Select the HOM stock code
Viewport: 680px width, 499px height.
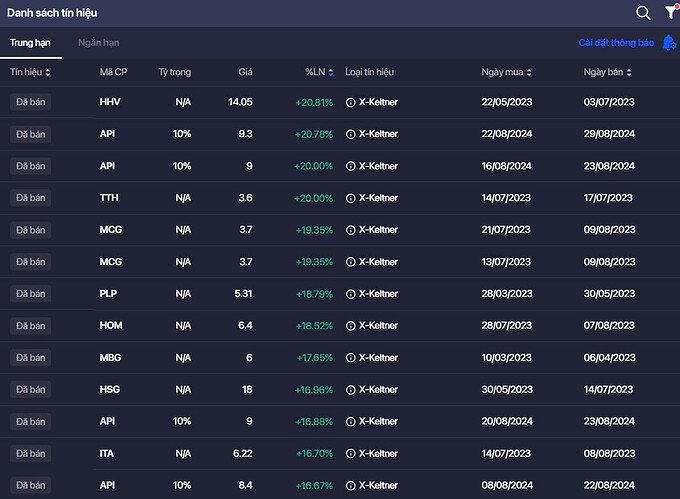[111, 326]
